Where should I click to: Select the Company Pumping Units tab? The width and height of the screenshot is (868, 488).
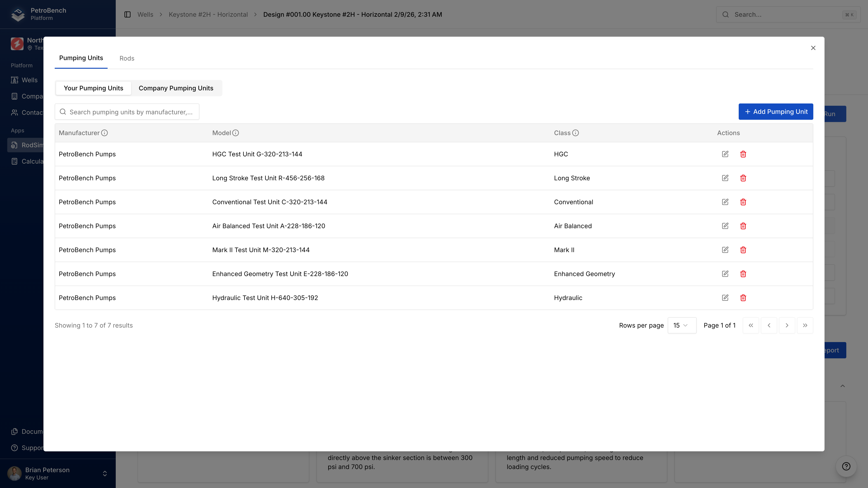[x=176, y=88]
